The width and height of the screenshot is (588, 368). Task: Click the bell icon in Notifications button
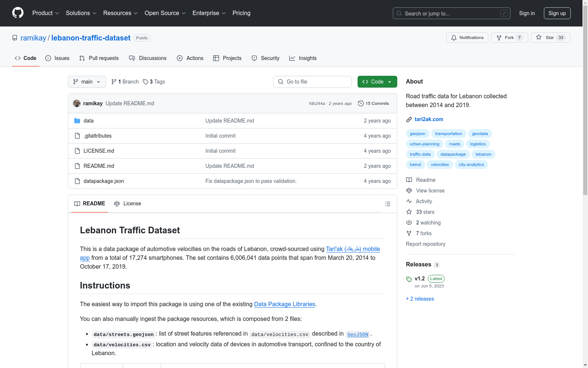(x=454, y=38)
